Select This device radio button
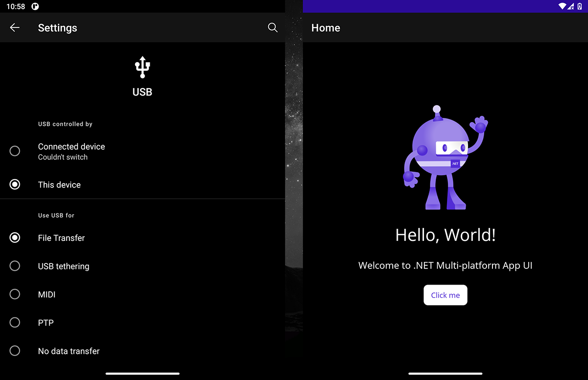588x380 pixels. pos(15,184)
